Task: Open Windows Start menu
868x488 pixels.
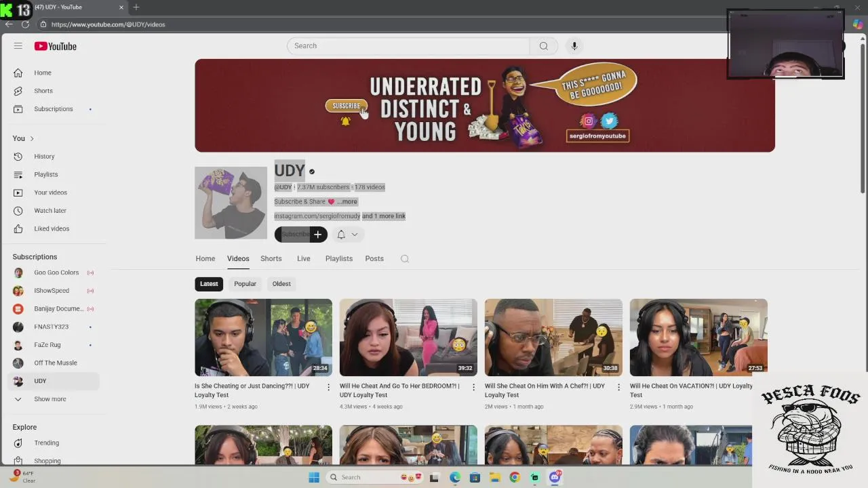Action: (314, 477)
